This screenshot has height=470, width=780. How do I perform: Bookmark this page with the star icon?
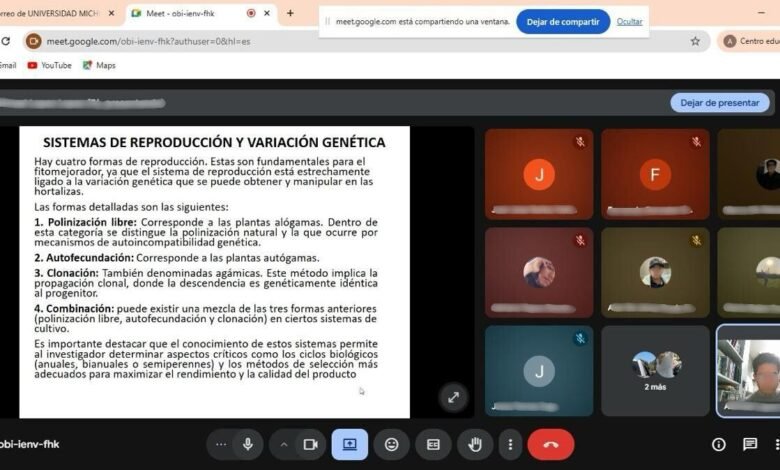695,41
